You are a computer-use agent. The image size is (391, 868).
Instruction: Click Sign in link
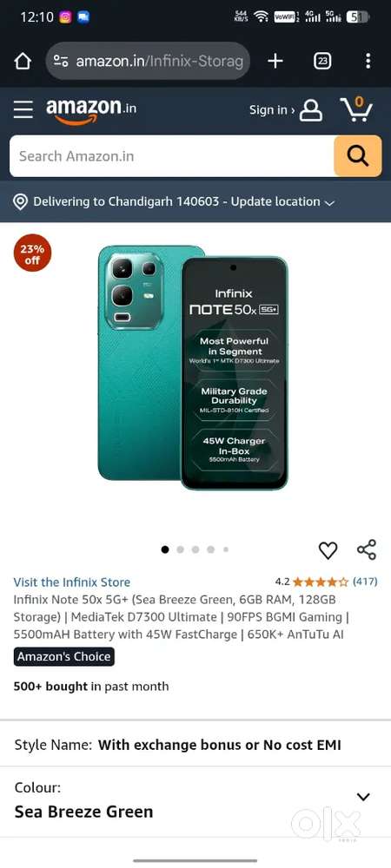tap(271, 110)
